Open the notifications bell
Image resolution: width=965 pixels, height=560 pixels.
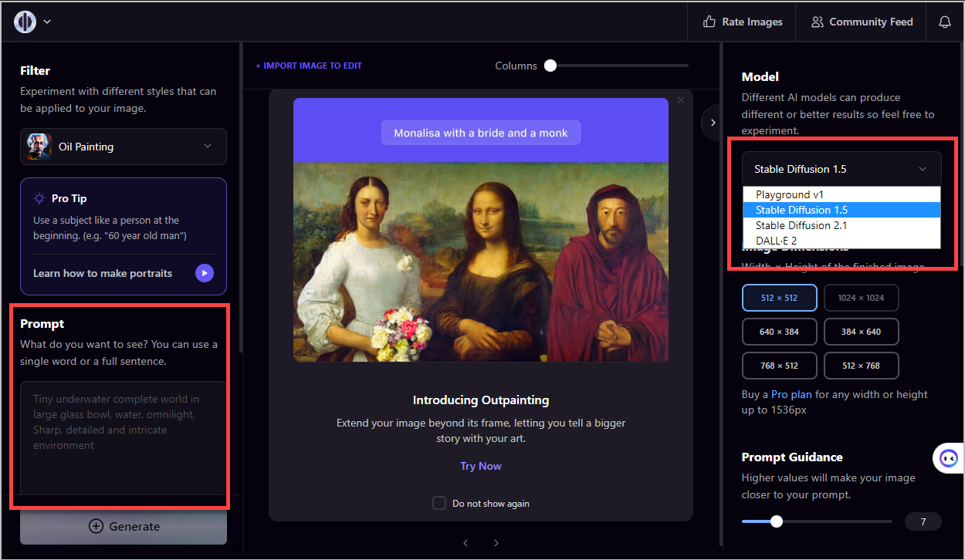944,22
